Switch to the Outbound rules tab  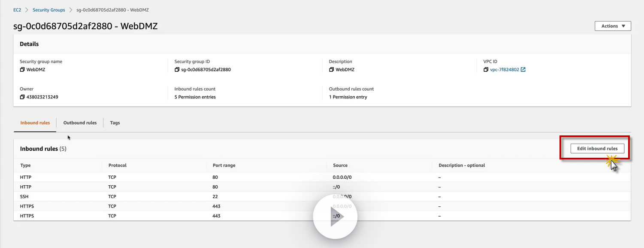click(80, 123)
